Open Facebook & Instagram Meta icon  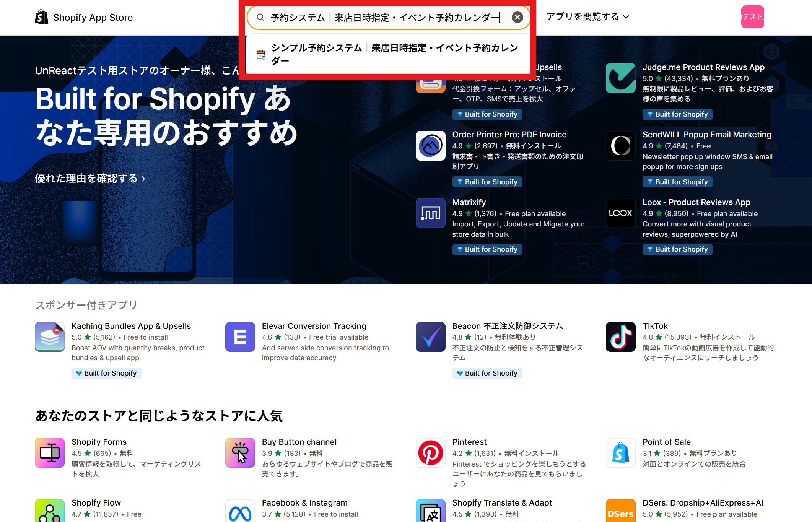point(240,511)
